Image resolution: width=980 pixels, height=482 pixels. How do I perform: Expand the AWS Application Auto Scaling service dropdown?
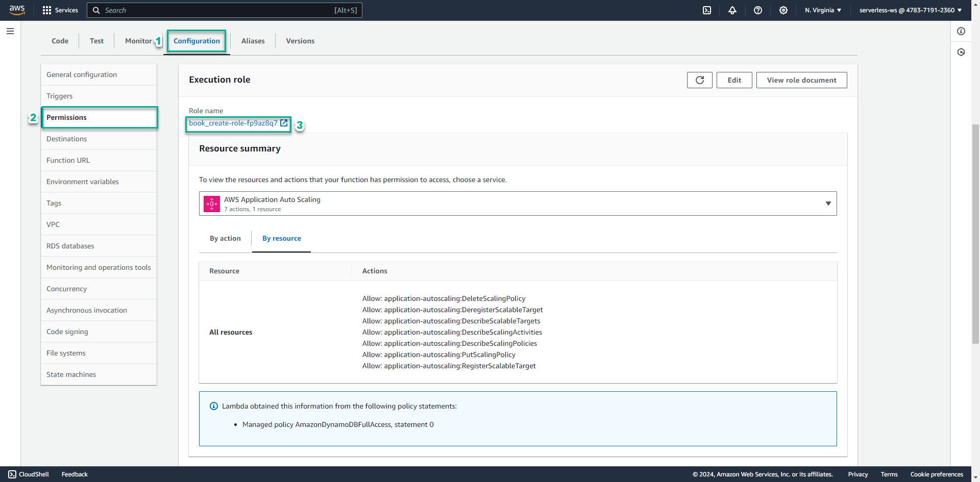(x=518, y=204)
